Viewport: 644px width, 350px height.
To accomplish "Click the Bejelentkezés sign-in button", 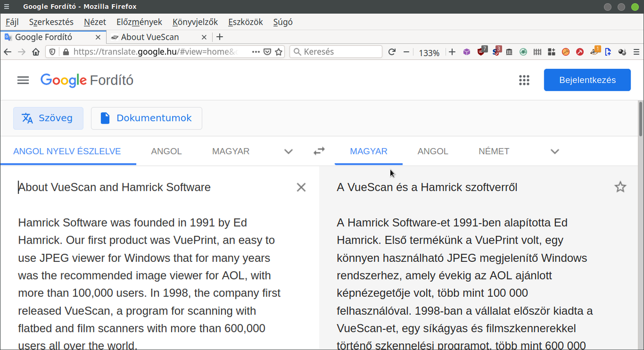I will tap(587, 80).
